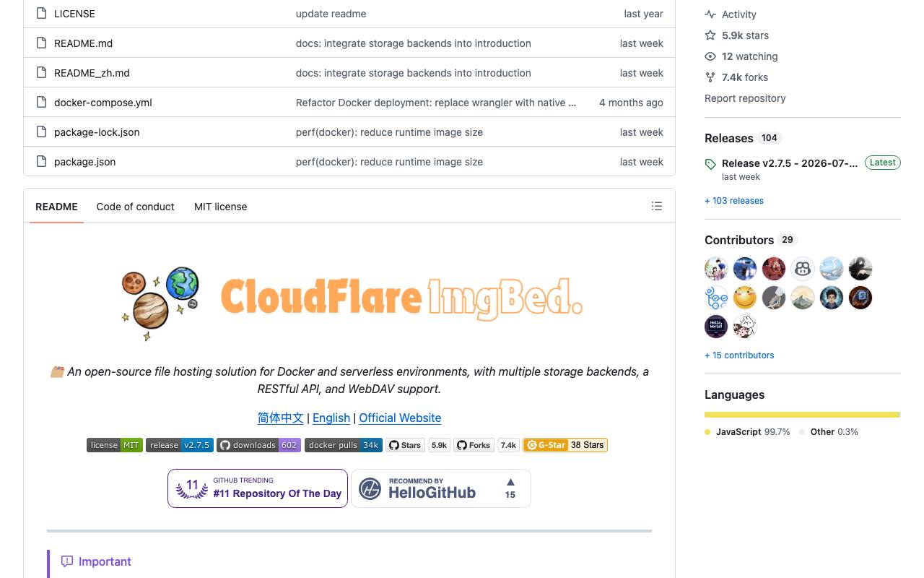Open the Copilot-style robot contributor avatar
Image resolution: width=924 pixels, height=578 pixels.
point(803,269)
